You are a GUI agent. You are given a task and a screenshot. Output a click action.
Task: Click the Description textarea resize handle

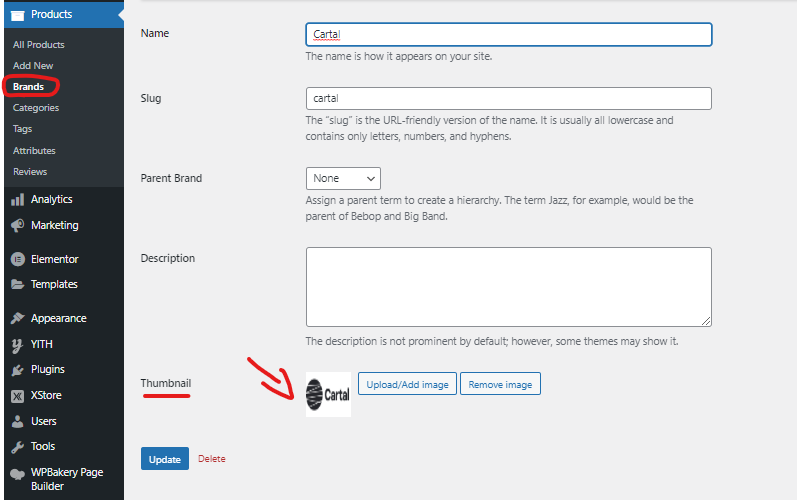pos(706,321)
